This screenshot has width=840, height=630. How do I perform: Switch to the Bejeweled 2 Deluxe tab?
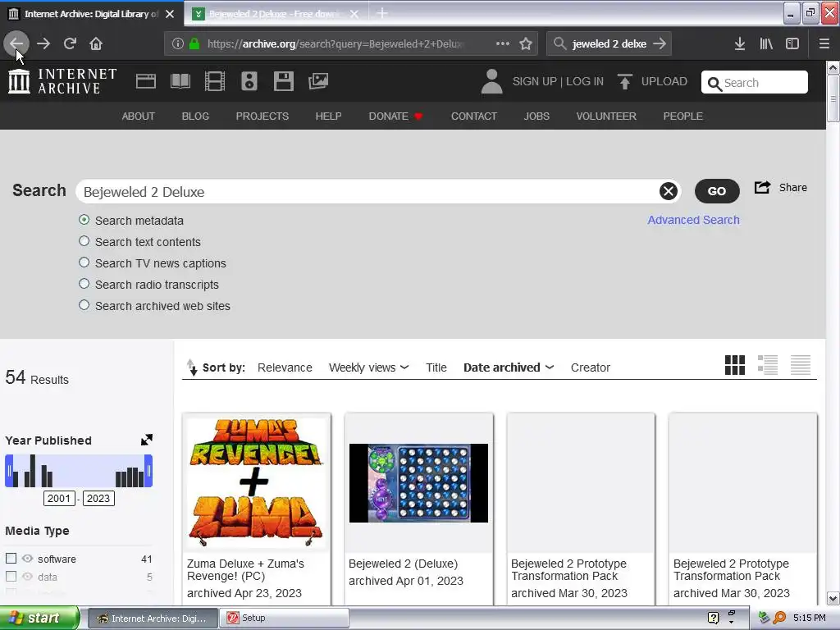tap(275, 14)
